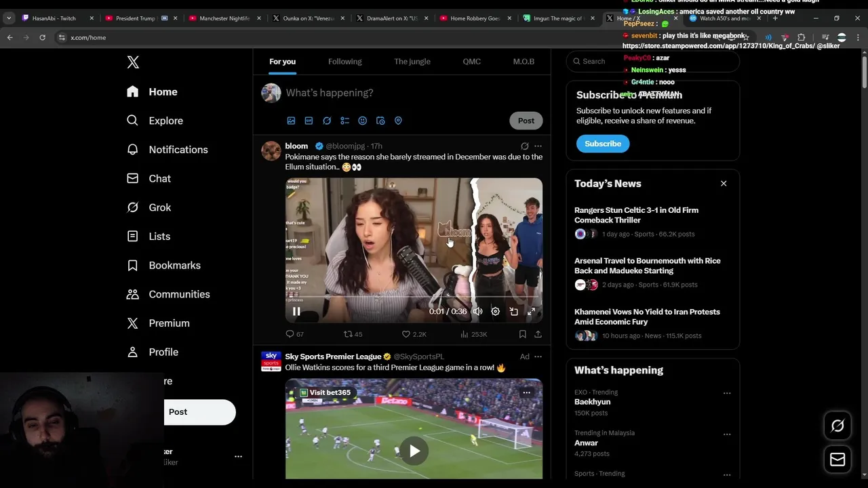The width and height of the screenshot is (868, 488).
Task: Reload the page in the browser
Action: [42, 37]
